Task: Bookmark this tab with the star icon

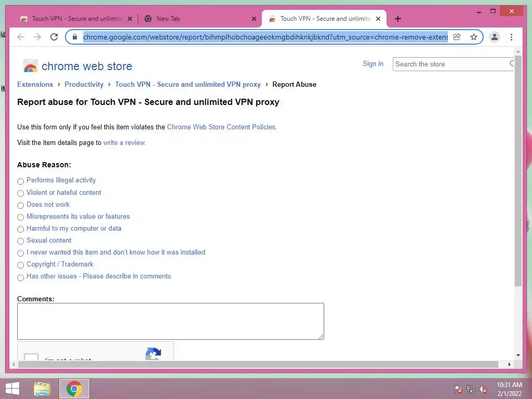Action: tap(474, 37)
